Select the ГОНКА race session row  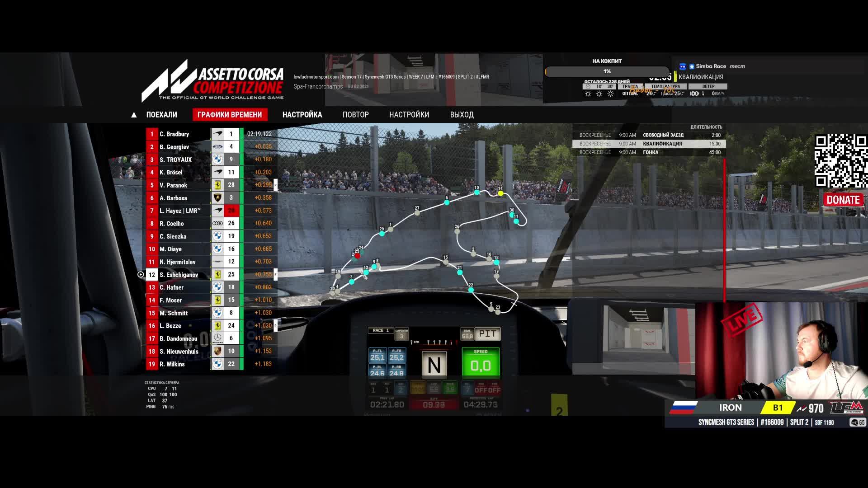click(x=649, y=152)
